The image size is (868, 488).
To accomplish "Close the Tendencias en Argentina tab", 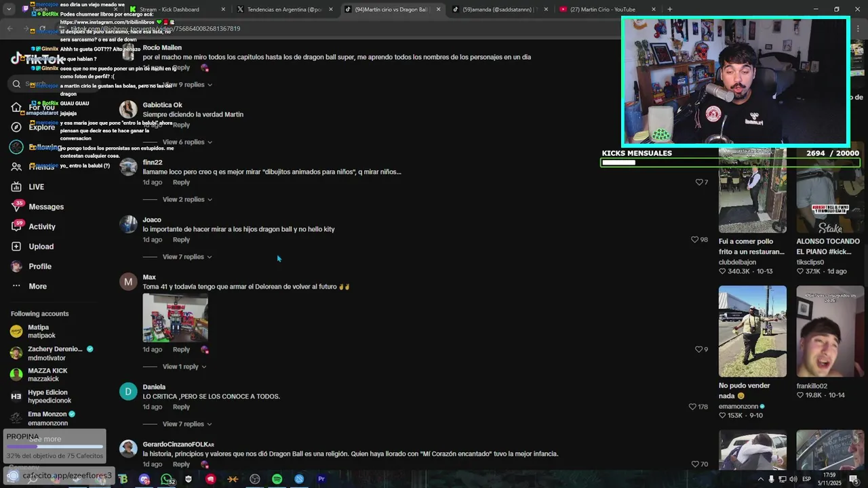I will (x=331, y=9).
